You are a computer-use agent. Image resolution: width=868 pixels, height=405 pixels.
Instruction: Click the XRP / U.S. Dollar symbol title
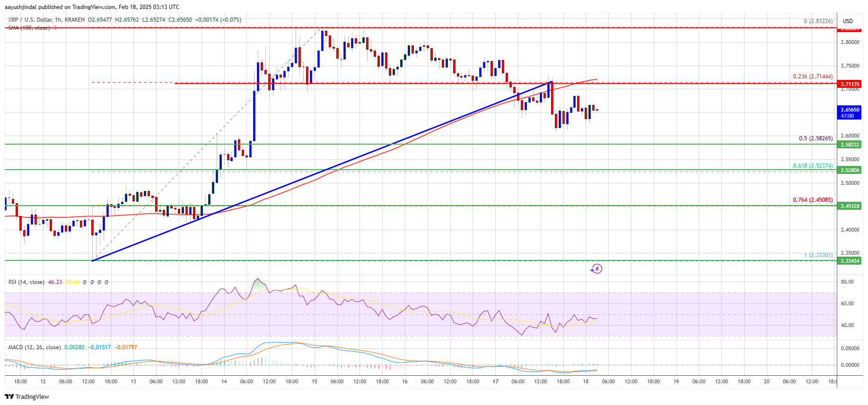coord(46,20)
